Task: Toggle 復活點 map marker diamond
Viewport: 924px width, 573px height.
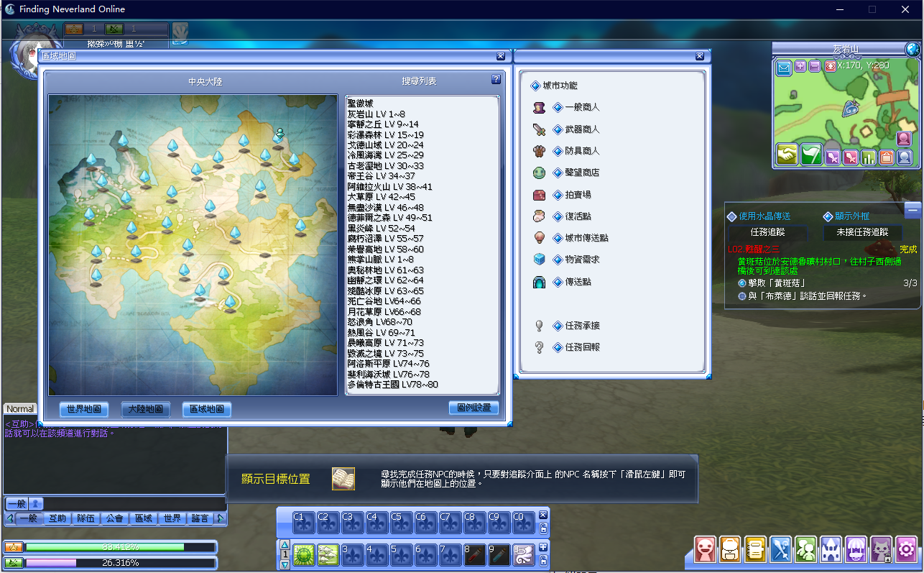Action: 558,216
